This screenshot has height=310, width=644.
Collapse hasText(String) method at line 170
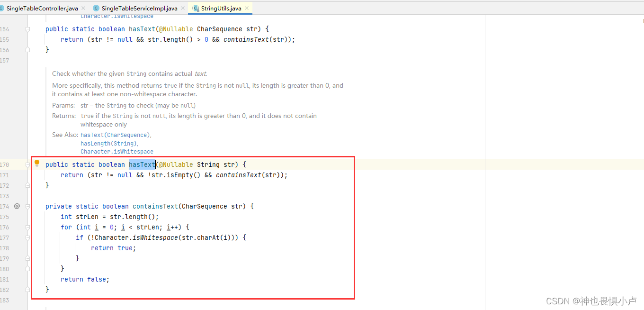coord(27,164)
